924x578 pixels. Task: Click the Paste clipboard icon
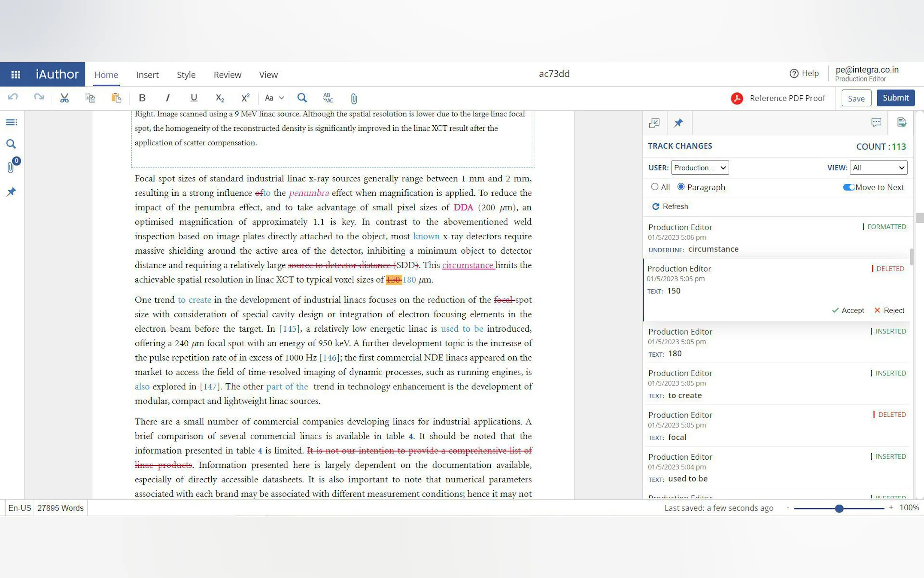coord(116,98)
